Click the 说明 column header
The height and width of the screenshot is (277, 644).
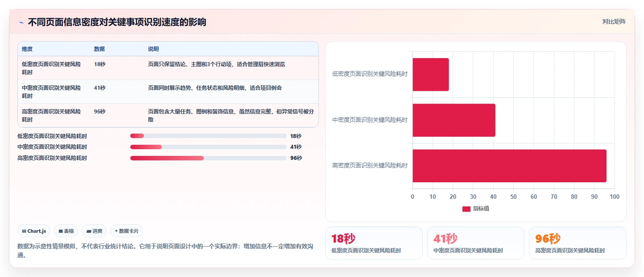click(x=153, y=49)
